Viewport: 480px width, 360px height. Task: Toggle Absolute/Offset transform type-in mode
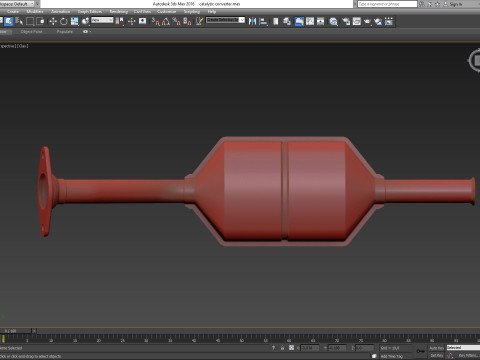[291, 348]
